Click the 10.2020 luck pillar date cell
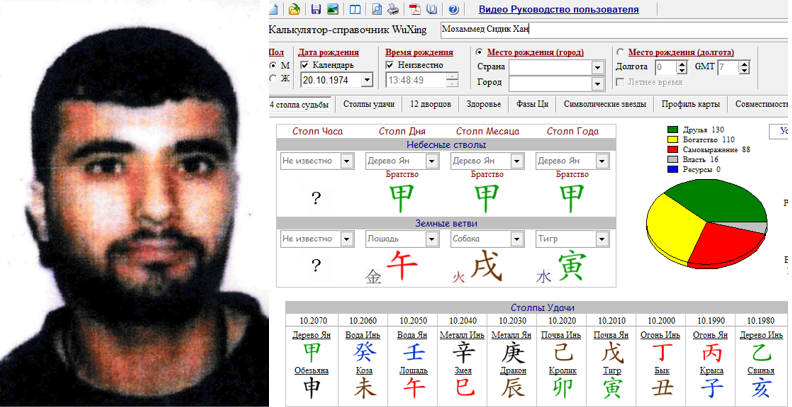 (x=562, y=321)
